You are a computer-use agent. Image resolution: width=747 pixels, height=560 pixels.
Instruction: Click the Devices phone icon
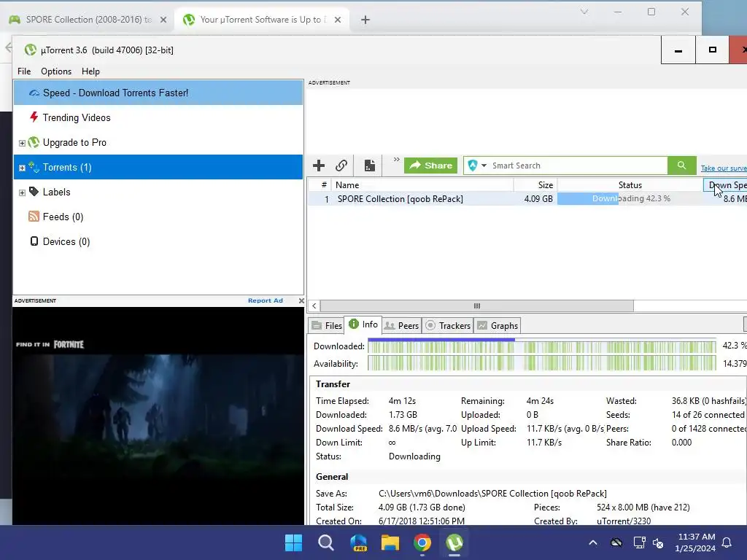tap(34, 241)
